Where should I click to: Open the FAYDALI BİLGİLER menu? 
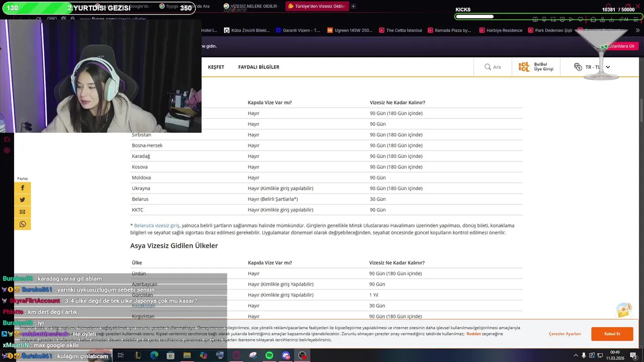(259, 67)
